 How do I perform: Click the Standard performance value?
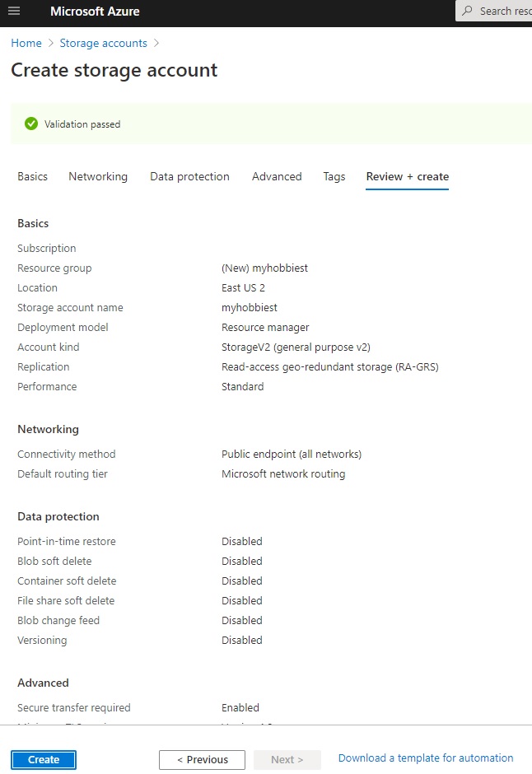click(242, 386)
